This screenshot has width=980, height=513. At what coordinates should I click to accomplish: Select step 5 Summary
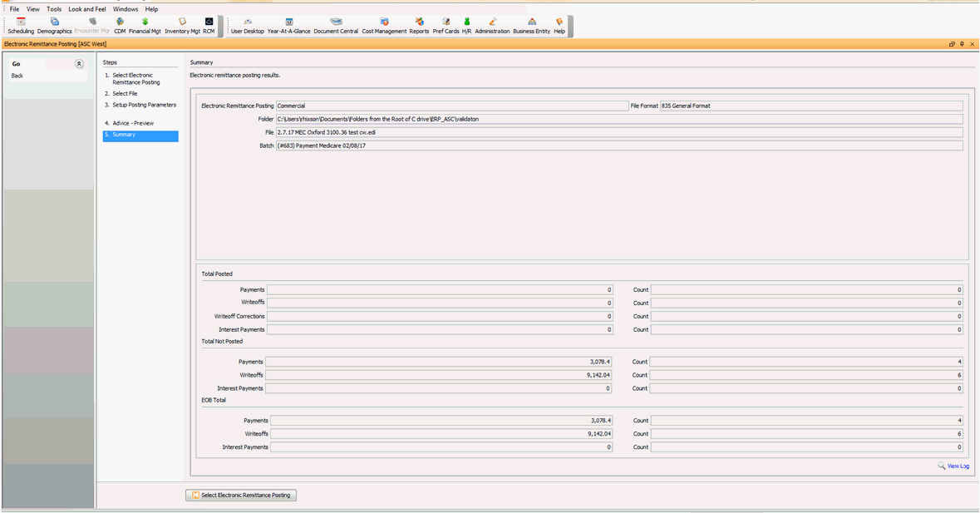(140, 136)
